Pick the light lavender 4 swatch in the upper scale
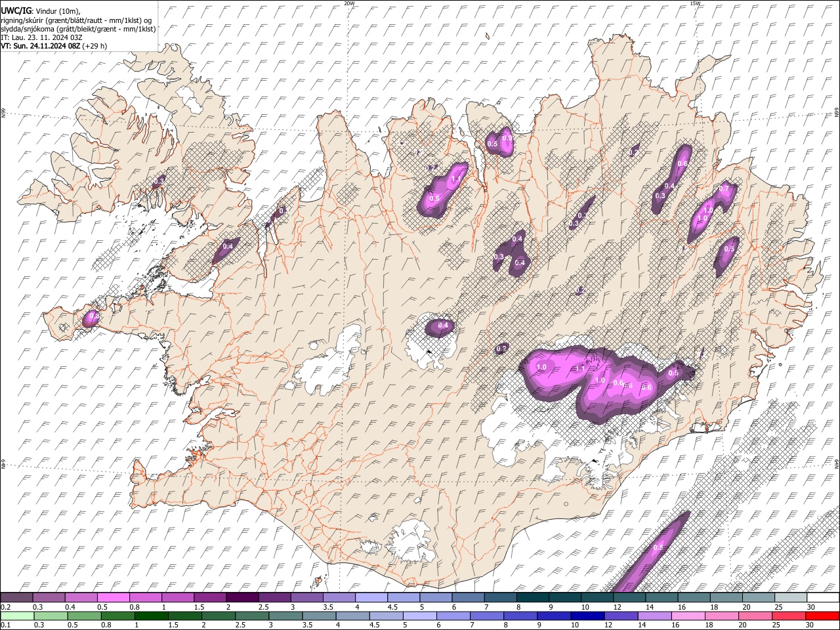 click(x=371, y=598)
